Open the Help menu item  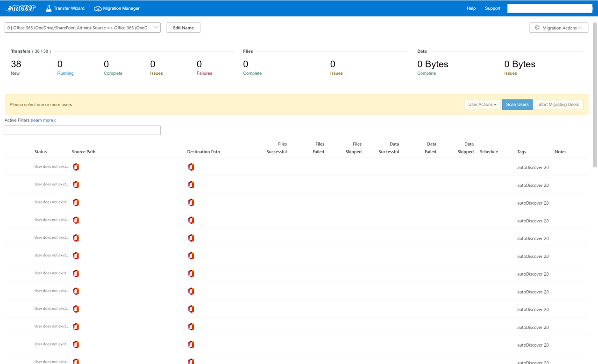[x=471, y=8]
